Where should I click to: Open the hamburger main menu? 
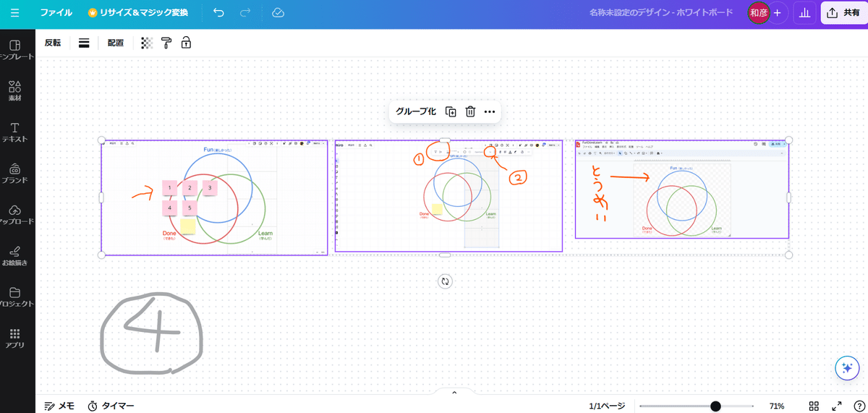pyautogui.click(x=15, y=13)
